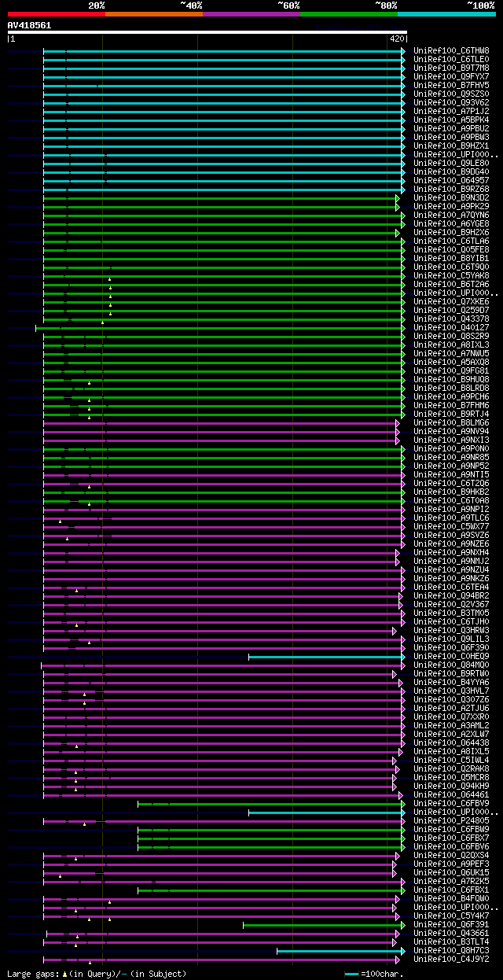This screenshot has width=503, height=980.
Task: Choose the UniRef100_A6YGE8 entry
Action: 451,224
